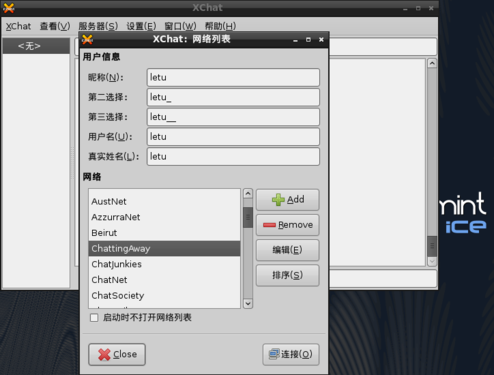Select Beirut in the network list
Image resolution: width=494 pixels, height=375 pixels.
coord(164,233)
